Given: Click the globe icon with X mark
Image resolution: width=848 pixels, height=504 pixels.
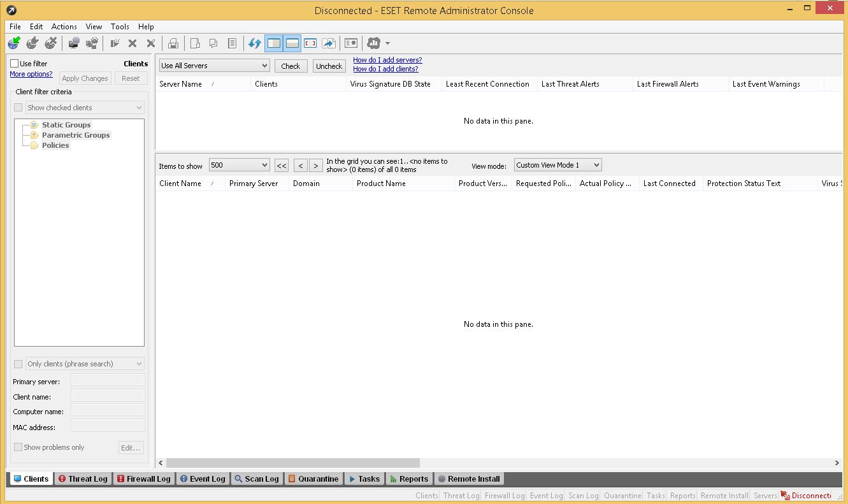Looking at the screenshot, I should [51, 43].
